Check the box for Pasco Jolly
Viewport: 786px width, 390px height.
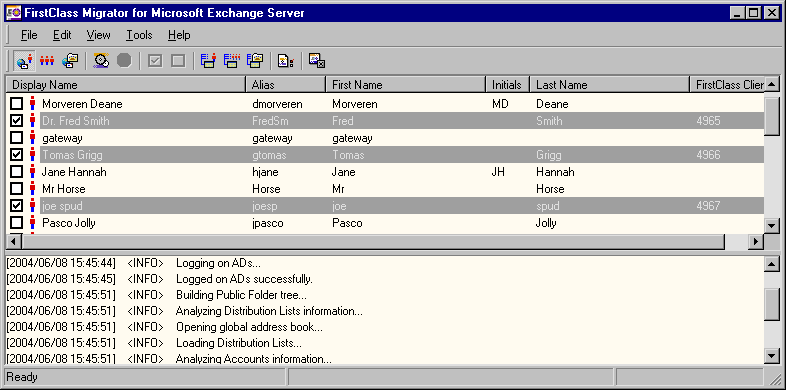(x=17, y=223)
